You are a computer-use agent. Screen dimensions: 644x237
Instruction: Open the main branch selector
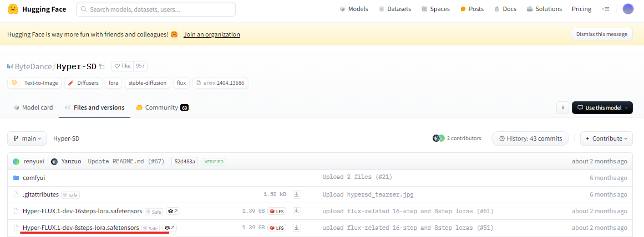[27, 138]
